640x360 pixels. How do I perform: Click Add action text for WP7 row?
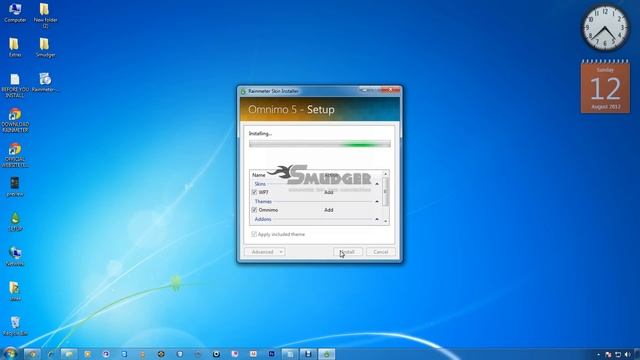pos(329,192)
